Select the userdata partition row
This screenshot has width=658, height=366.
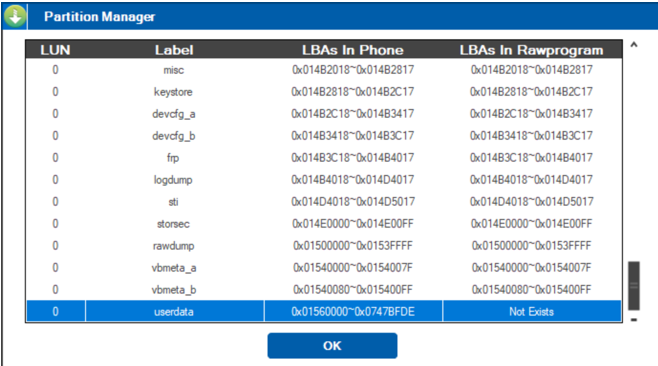click(324, 311)
